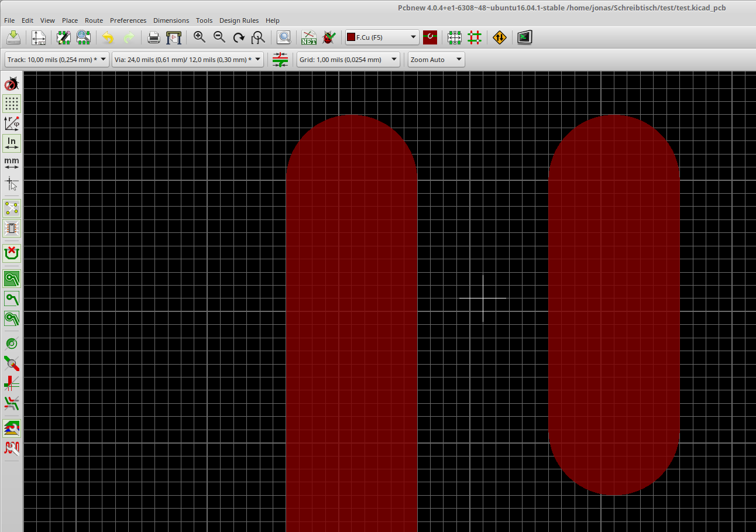Run the design rules check ladybug
The width and height of the screenshot is (756, 532).
(x=329, y=38)
